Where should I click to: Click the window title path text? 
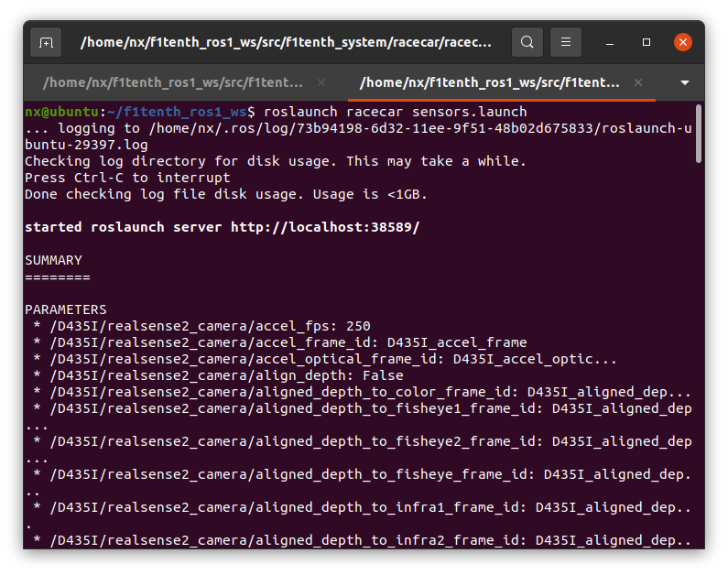[286, 42]
